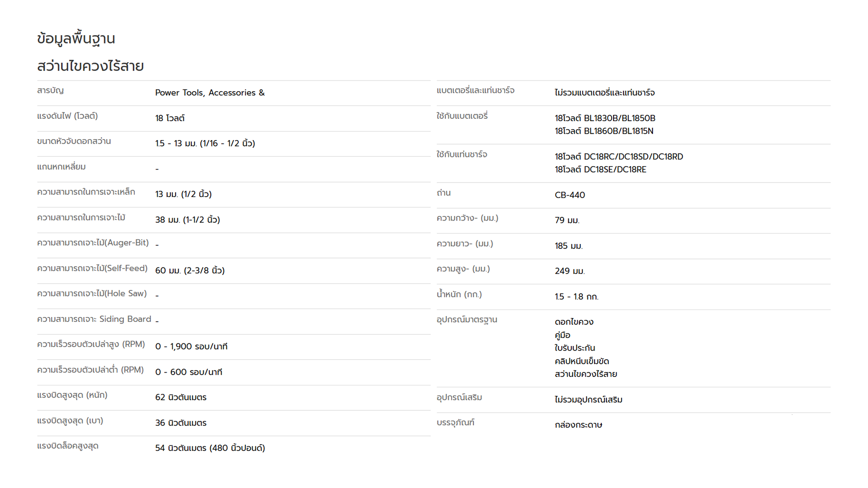Image resolution: width=868 pixels, height=488 pixels.
Task: Click the 18 โวลต์ voltage value
Action: pos(170,118)
